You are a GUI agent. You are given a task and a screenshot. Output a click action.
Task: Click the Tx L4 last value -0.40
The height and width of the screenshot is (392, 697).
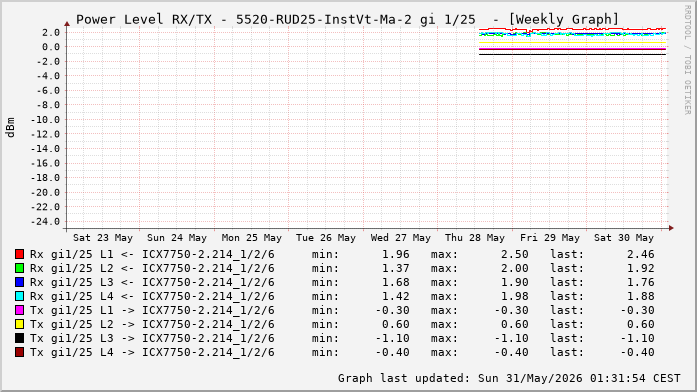637,352
